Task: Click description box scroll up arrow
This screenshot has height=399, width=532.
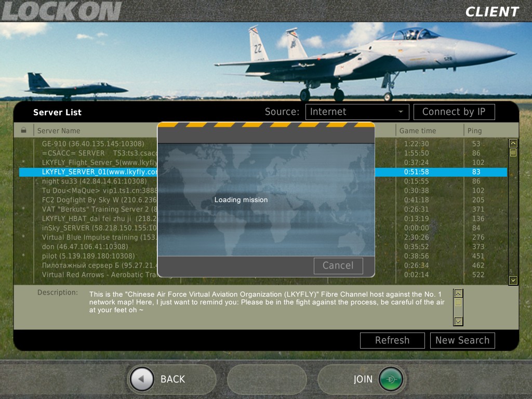Action: tap(458, 294)
